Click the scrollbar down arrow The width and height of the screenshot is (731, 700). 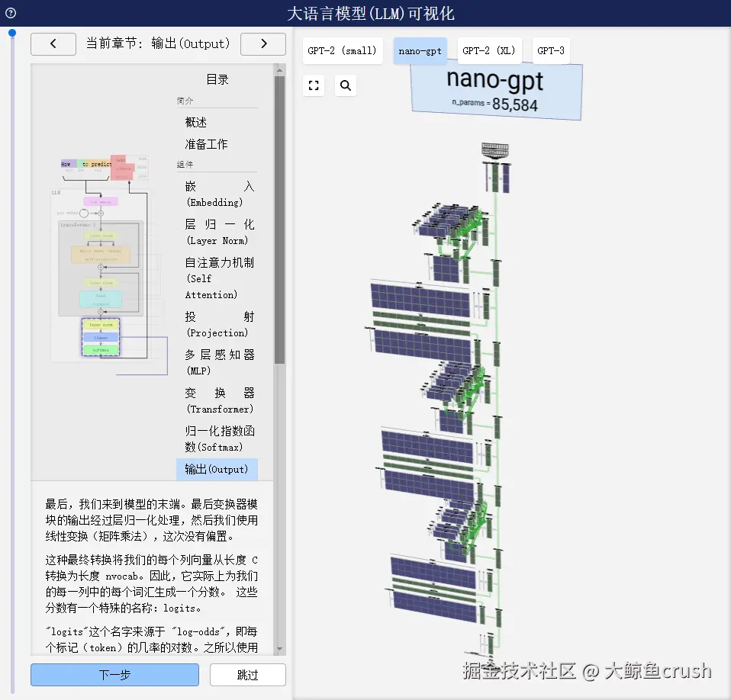(x=280, y=649)
